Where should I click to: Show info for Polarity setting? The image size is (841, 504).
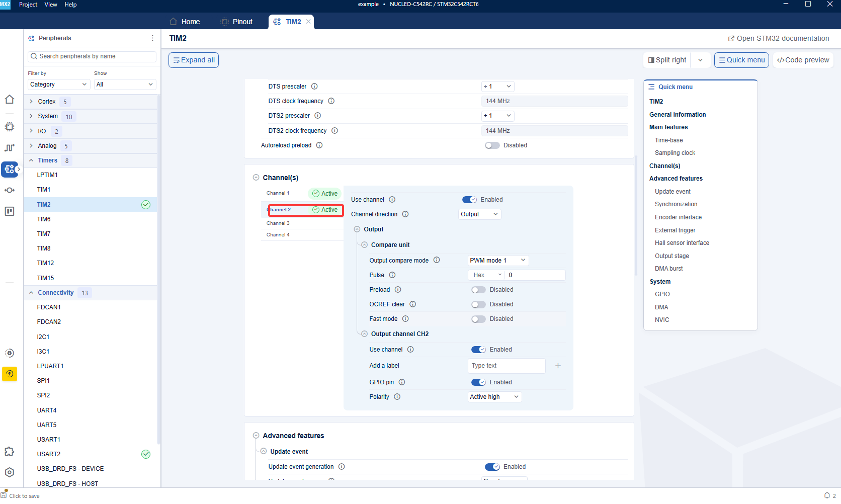(397, 397)
